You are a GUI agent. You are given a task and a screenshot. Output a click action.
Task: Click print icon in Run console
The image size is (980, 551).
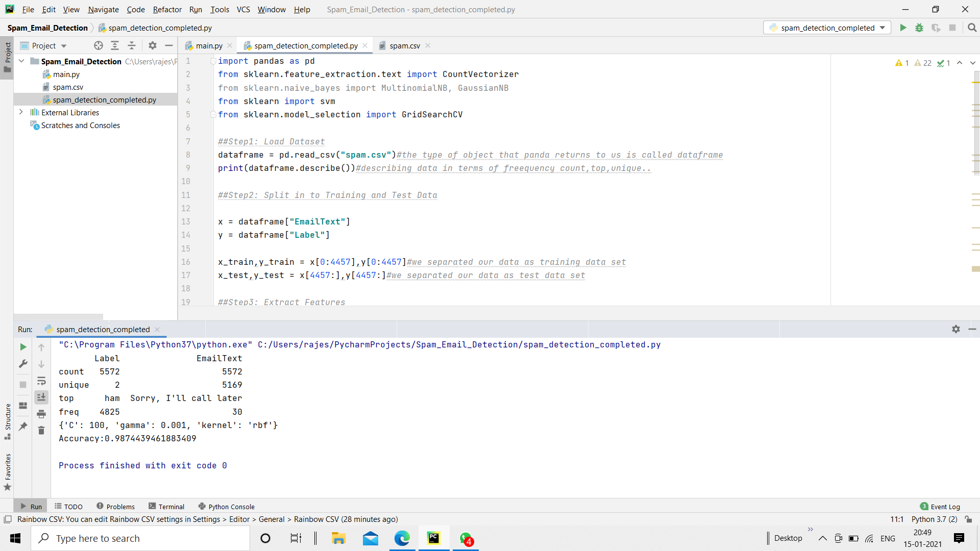(x=41, y=414)
